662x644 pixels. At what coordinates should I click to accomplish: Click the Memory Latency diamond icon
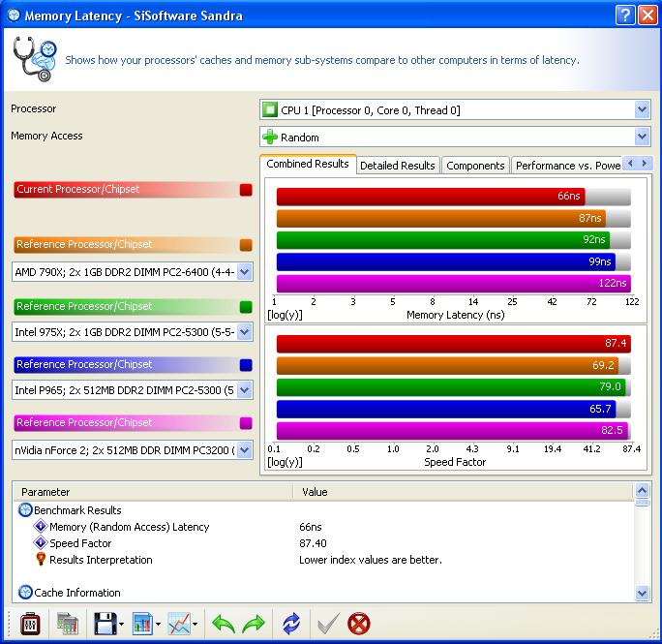[41, 527]
